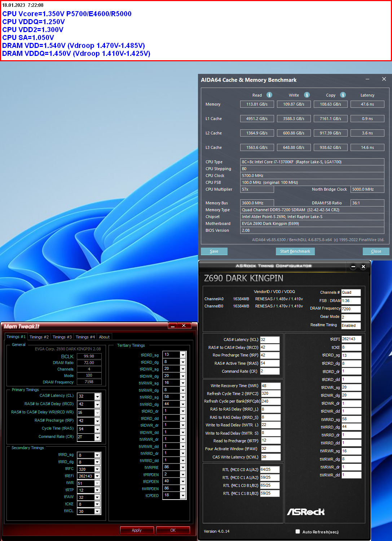The width and height of the screenshot is (392, 541).
Task: Click the L1 Cache Read value 4951.2 GB/s
Action: click(x=257, y=119)
